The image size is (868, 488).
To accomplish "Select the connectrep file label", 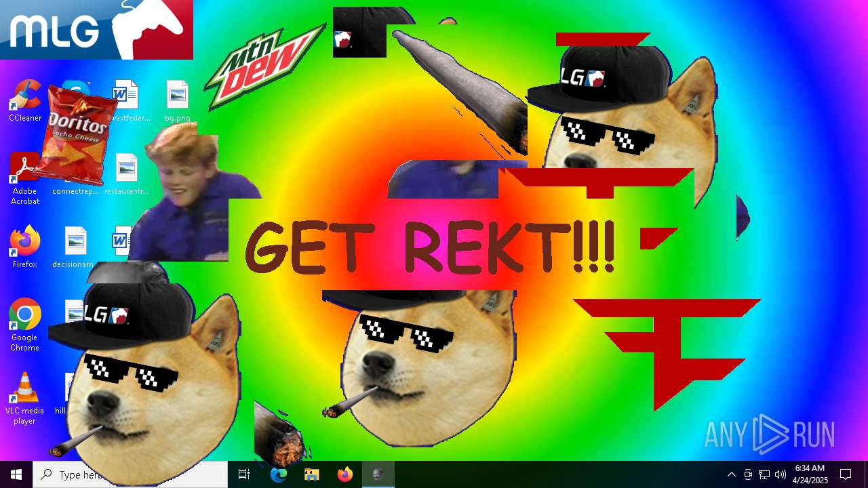I will pos(75,191).
